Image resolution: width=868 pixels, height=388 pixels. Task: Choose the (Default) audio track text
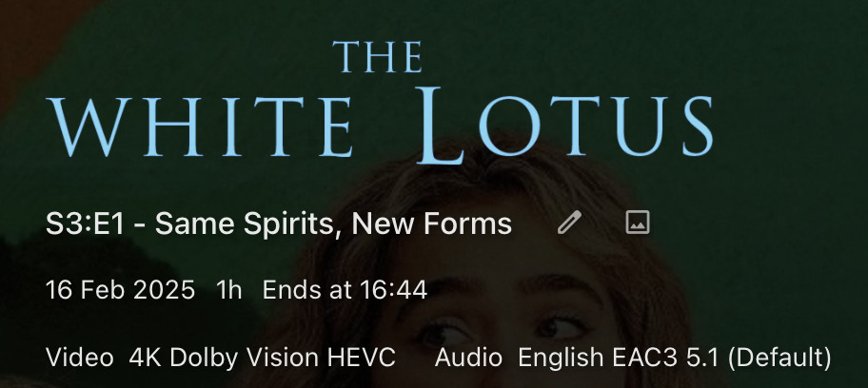pos(779,359)
